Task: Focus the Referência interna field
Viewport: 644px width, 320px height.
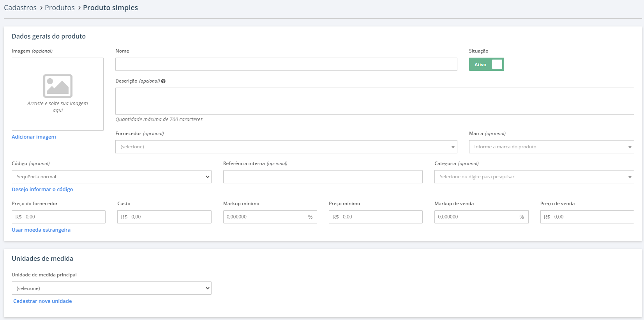Action: 323,177
